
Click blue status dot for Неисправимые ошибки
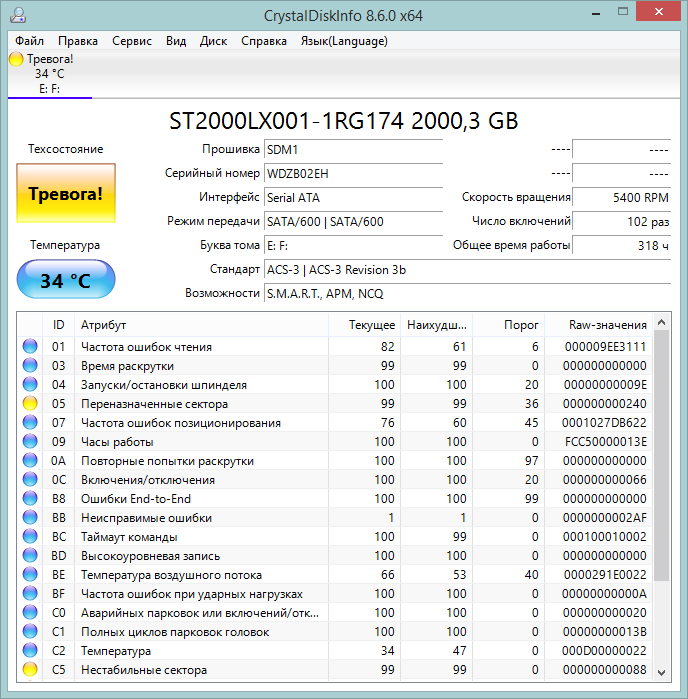pyautogui.click(x=30, y=518)
